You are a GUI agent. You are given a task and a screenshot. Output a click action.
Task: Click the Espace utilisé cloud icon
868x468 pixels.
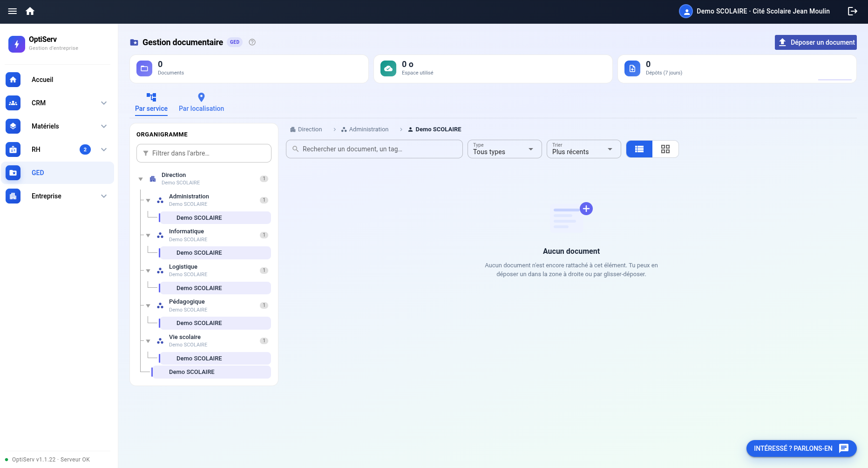pos(388,68)
